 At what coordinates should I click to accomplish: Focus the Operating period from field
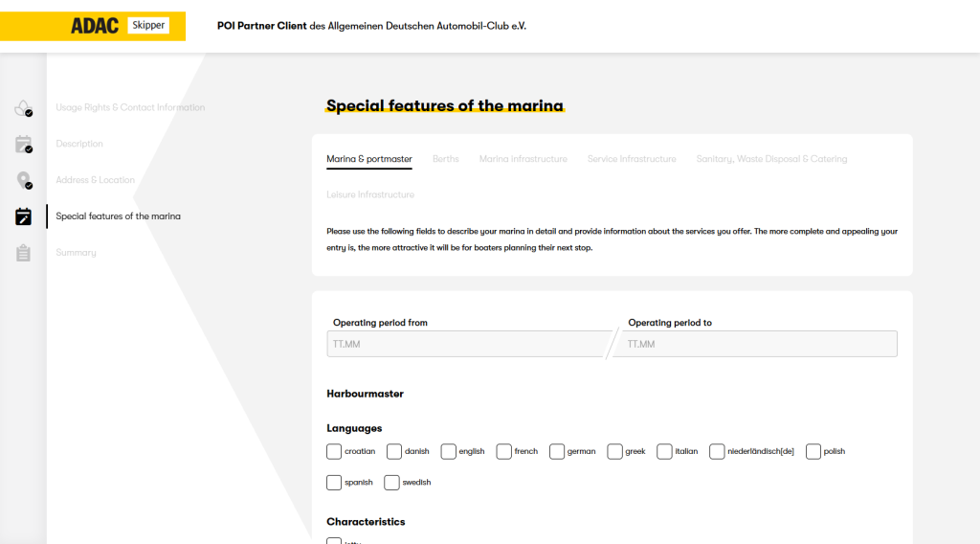[x=467, y=344]
